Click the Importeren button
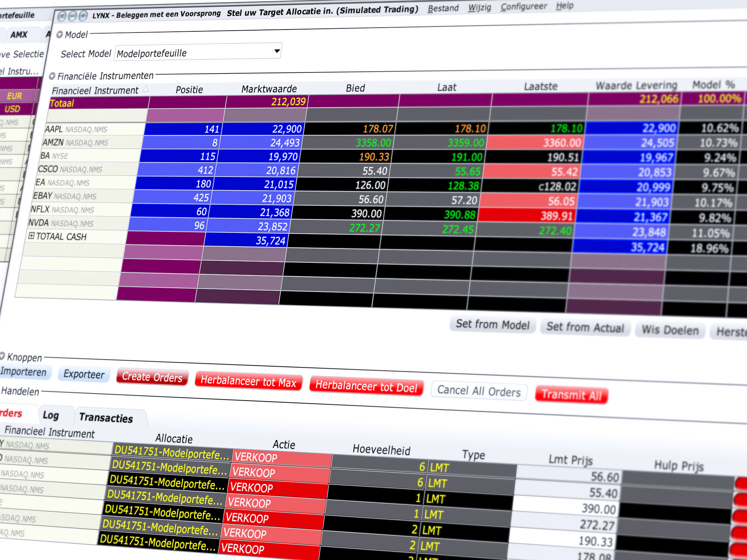 [x=24, y=372]
